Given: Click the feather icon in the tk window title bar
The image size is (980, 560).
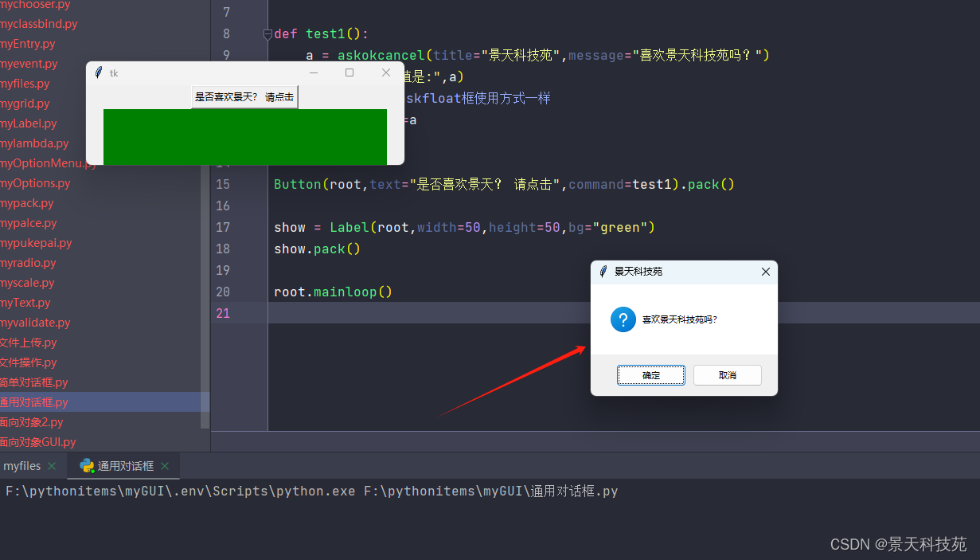Looking at the screenshot, I should [x=98, y=72].
